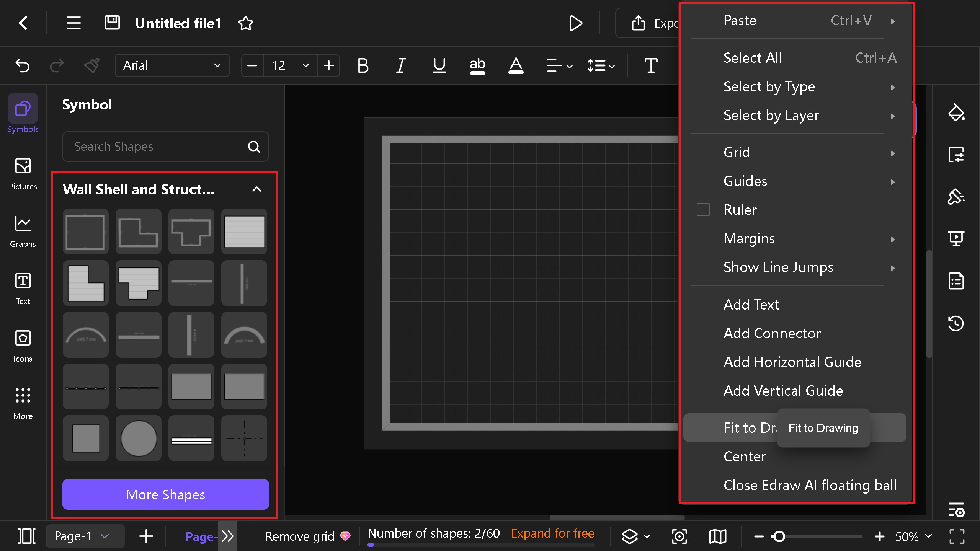Open the text alignment dropdown
This screenshot has width=980, height=551.
[559, 66]
